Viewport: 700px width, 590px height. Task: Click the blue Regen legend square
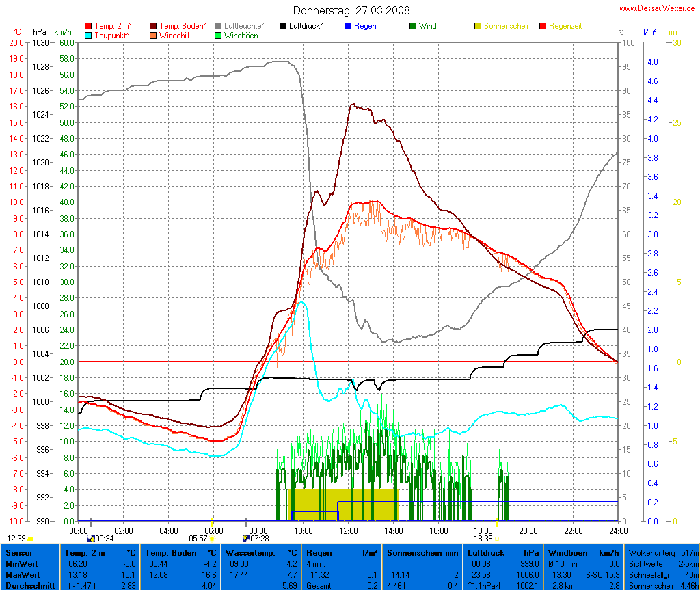[x=348, y=26]
